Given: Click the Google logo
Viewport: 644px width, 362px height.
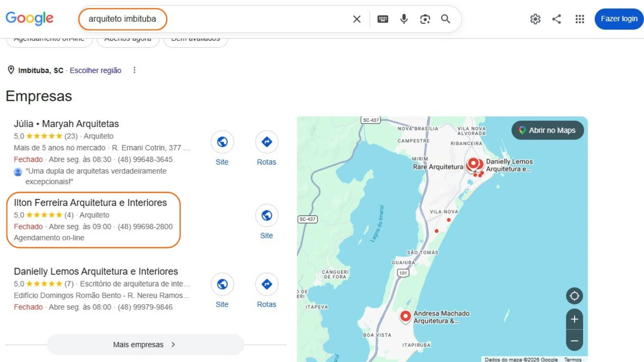Looking at the screenshot, I should (30, 18).
